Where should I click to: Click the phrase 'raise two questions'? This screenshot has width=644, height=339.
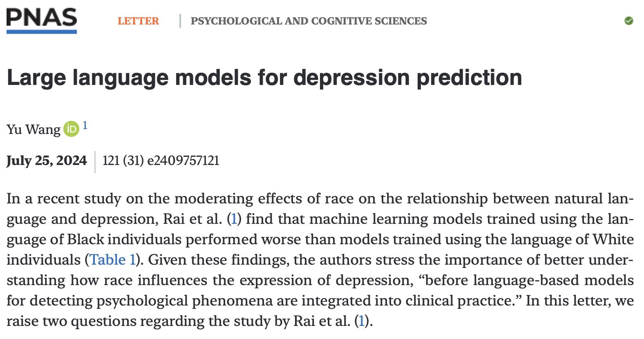(72, 321)
